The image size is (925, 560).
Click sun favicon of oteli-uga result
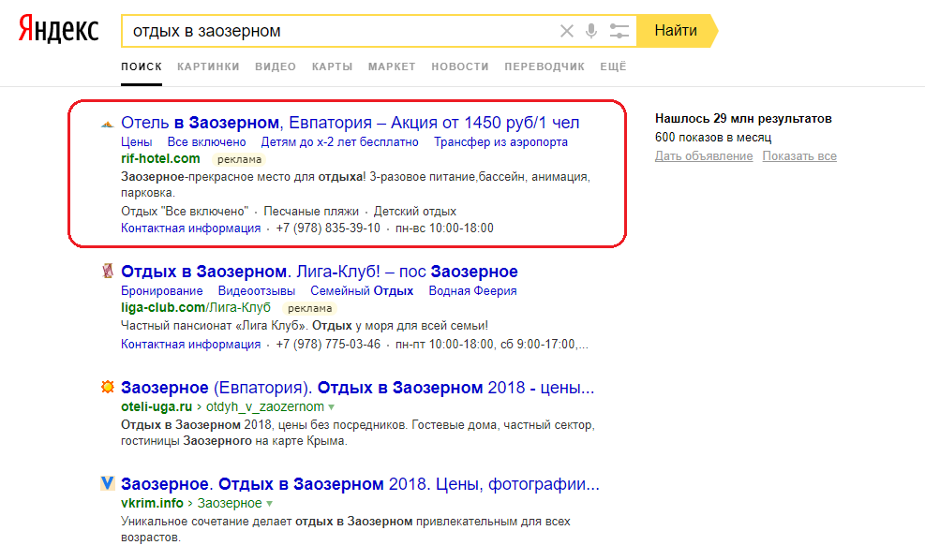(108, 388)
